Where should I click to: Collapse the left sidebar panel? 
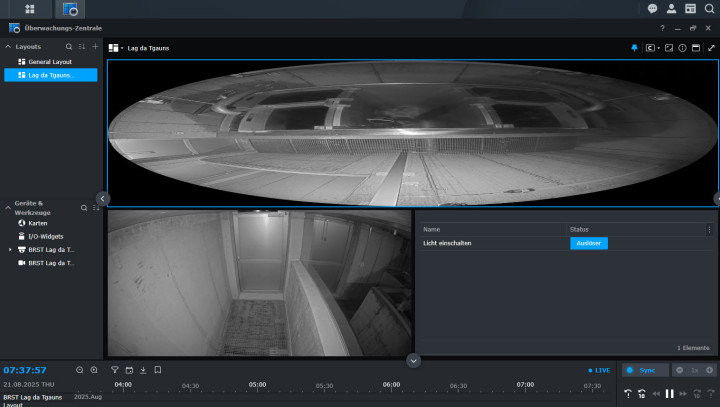click(103, 199)
